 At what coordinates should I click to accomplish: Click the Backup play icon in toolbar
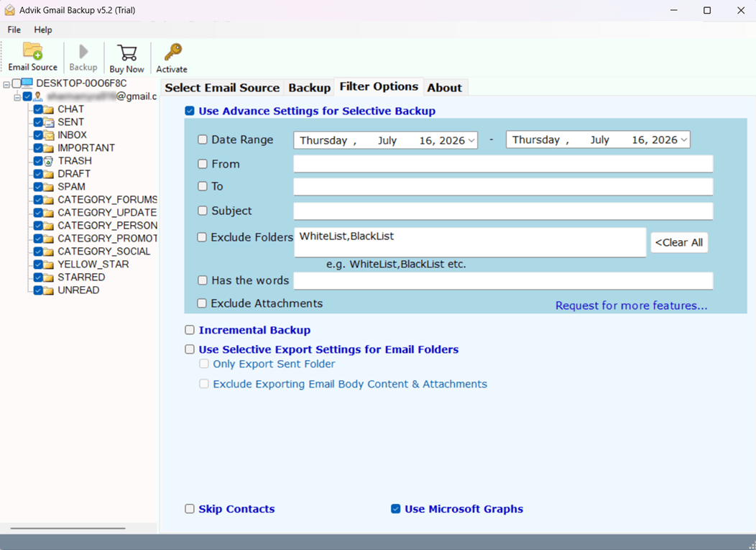83,51
